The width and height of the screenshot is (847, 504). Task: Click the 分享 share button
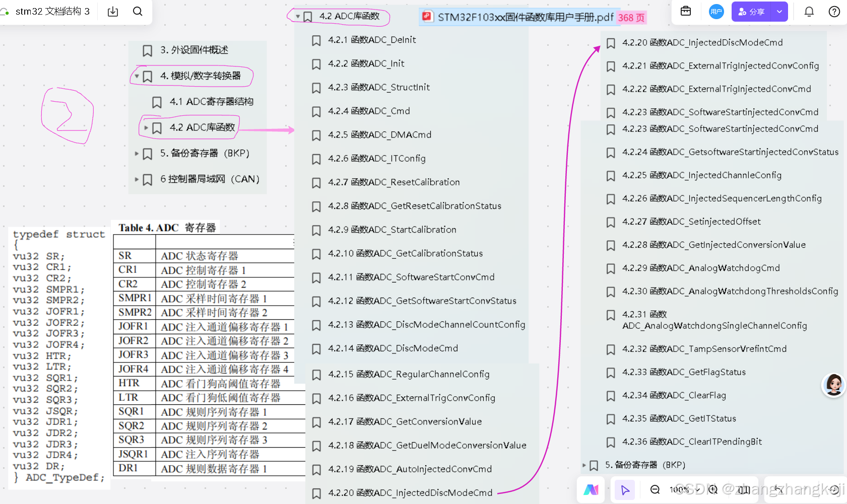click(x=752, y=12)
